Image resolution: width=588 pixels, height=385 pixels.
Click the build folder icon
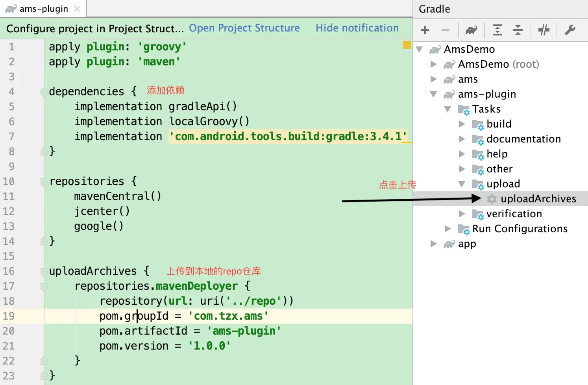click(x=478, y=125)
